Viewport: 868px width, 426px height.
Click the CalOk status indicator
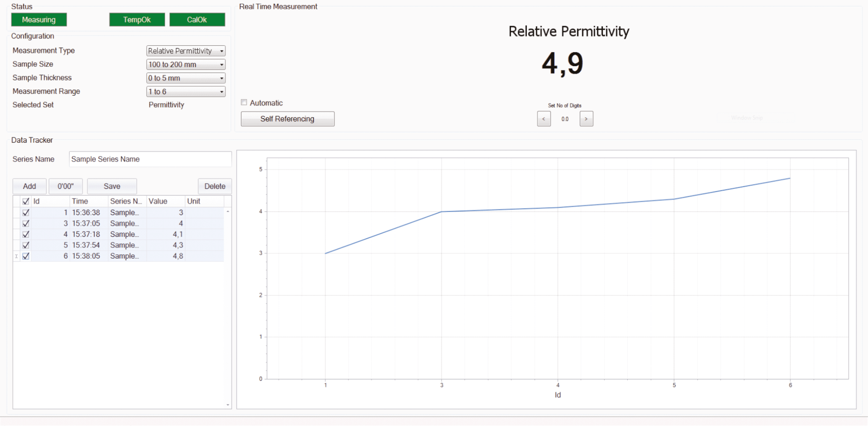point(197,20)
